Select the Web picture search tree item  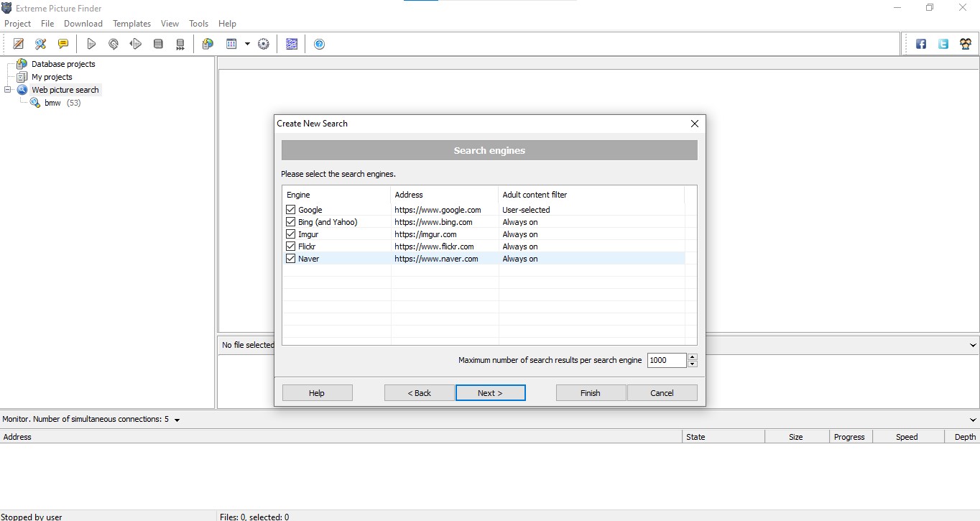(x=65, y=90)
